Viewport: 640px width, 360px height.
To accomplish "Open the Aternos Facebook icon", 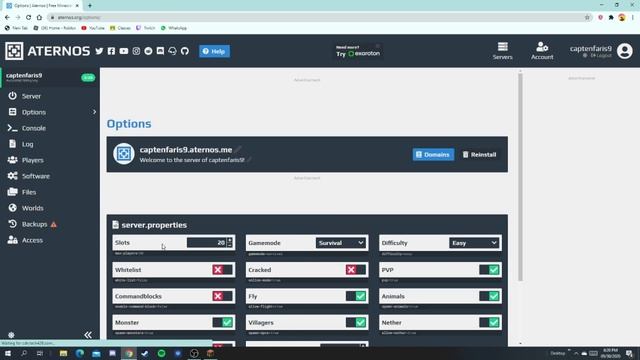I will point(111,51).
